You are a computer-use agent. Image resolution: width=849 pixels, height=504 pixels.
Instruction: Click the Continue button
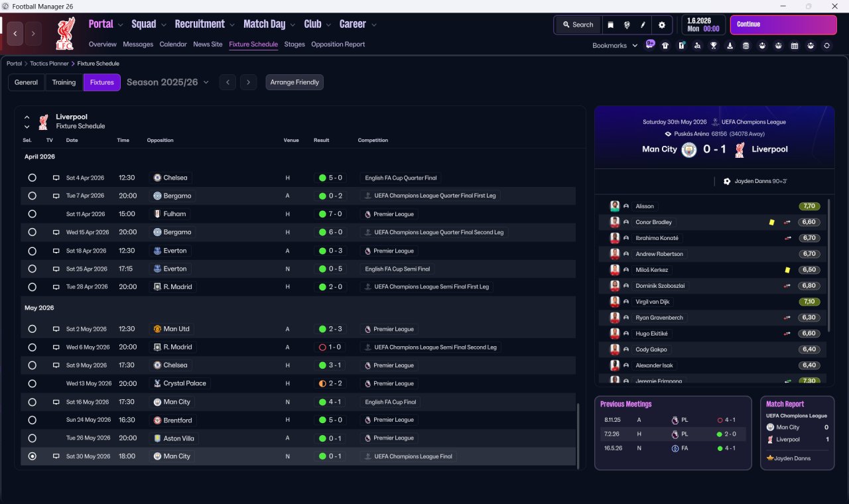[783, 25]
